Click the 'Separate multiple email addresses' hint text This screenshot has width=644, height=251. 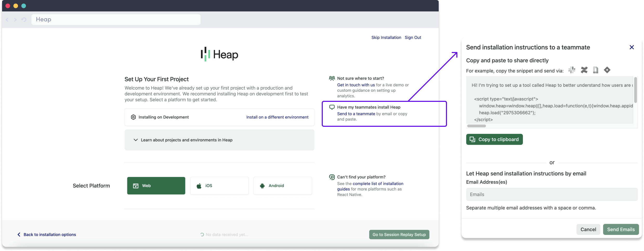531,208
